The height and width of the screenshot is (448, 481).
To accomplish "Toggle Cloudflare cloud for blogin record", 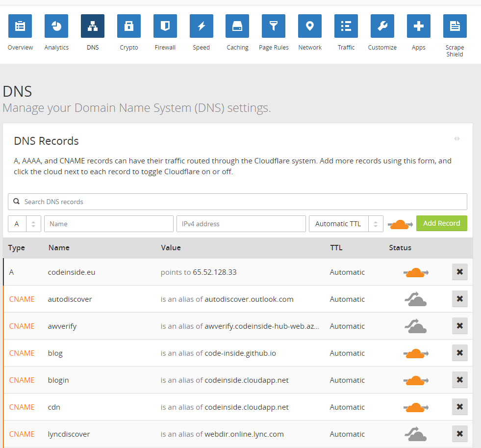I will pyautogui.click(x=416, y=380).
